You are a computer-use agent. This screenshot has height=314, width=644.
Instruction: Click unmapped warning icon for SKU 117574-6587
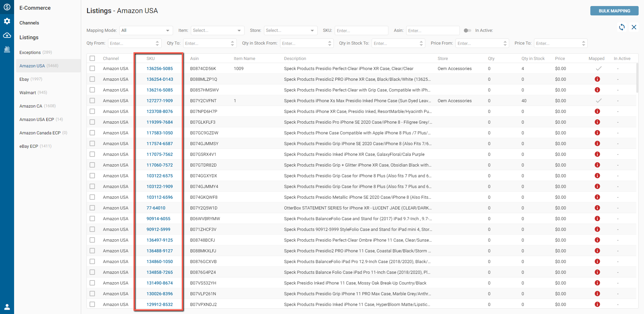point(597,143)
